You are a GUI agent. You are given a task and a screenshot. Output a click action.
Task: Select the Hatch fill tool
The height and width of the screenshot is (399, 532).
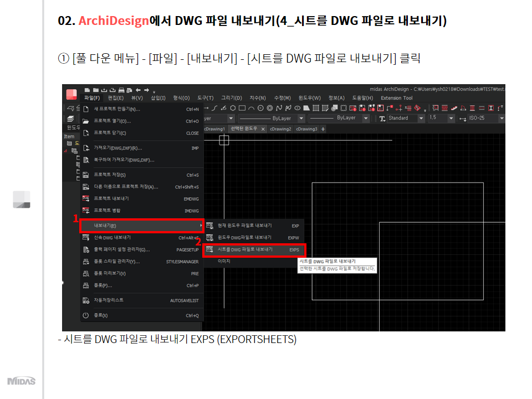click(316, 108)
